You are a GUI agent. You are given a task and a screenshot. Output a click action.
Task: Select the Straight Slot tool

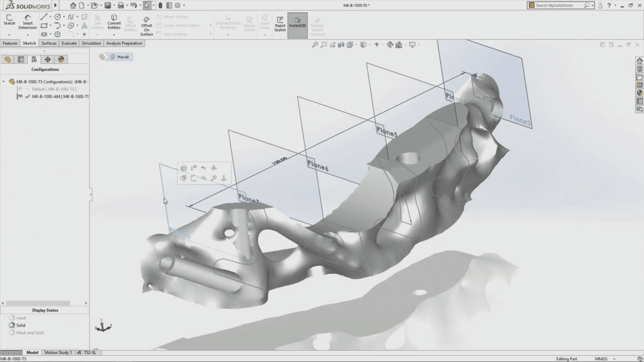click(x=44, y=34)
